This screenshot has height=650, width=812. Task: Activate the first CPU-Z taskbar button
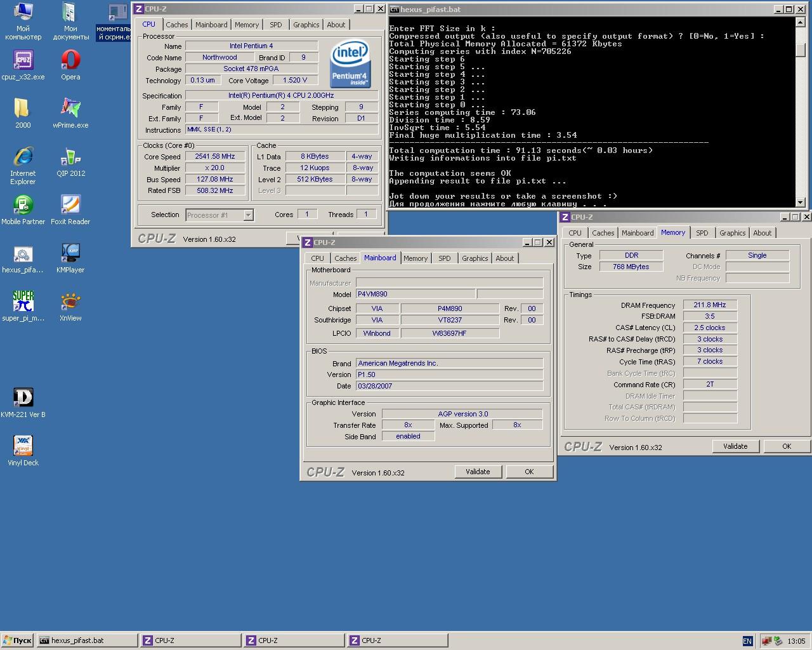190,641
